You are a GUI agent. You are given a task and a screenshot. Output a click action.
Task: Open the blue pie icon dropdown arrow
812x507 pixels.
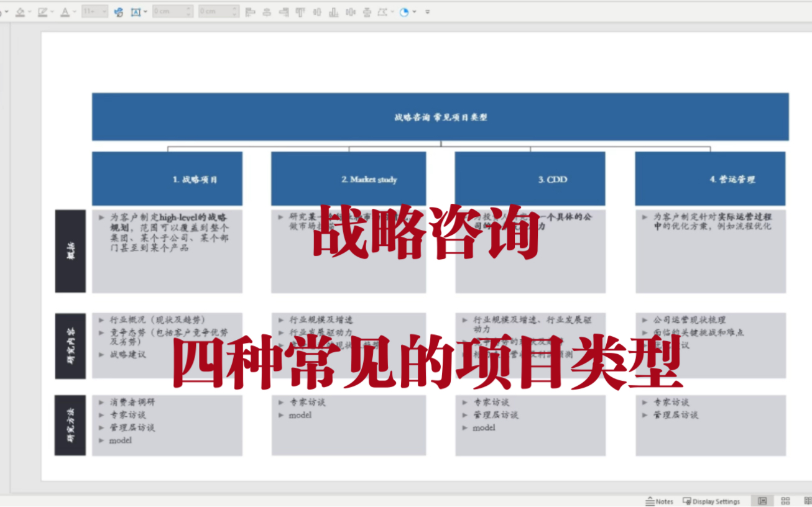tap(415, 12)
